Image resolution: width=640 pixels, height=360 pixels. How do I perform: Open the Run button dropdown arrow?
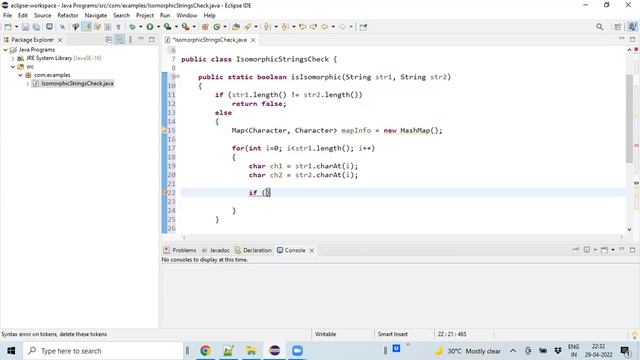pos(158,27)
